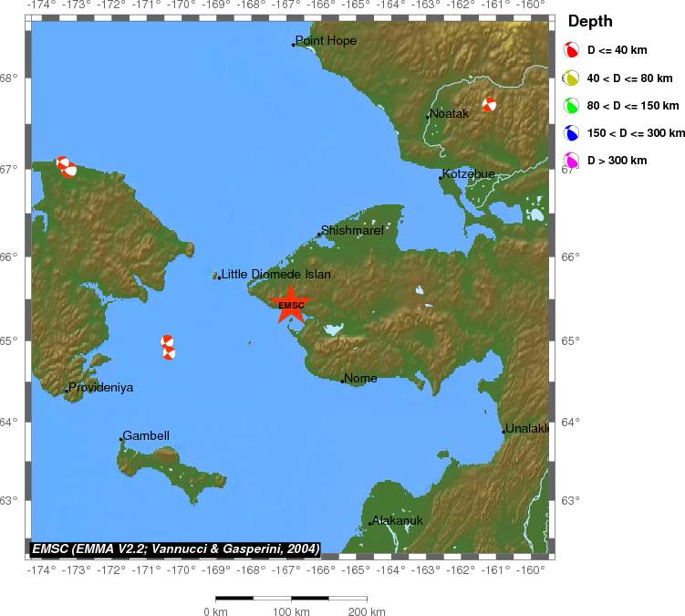The height and width of the screenshot is (616, 685).
Task: Click the Point Hope label
Action: [326, 41]
